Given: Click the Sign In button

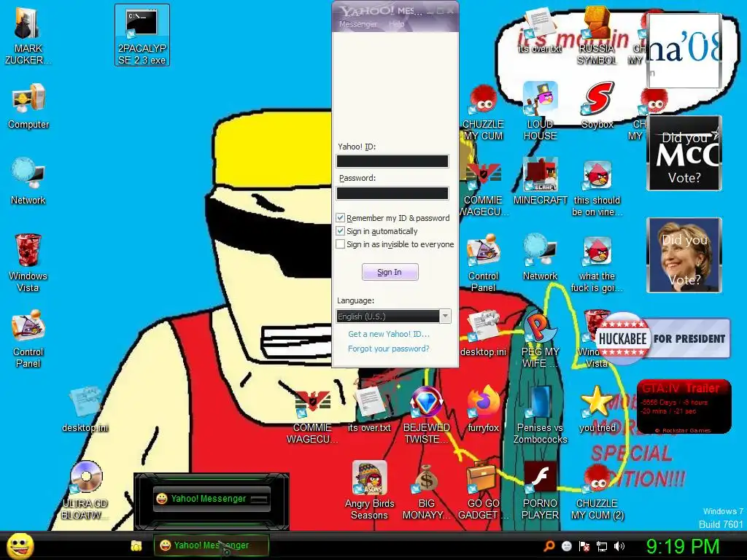Looking at the screenshot, I should pyautogui.click(x=390, y=272).
